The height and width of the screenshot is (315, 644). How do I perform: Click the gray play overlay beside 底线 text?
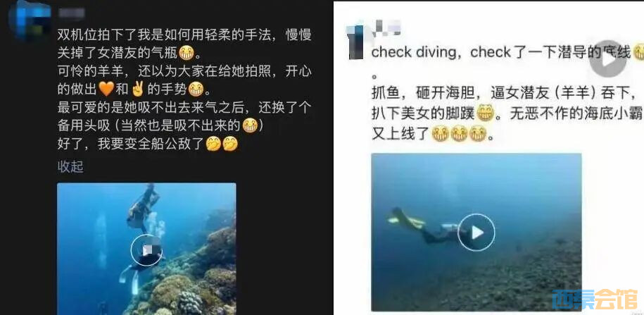pyautogui.click(x=608, y=58)
